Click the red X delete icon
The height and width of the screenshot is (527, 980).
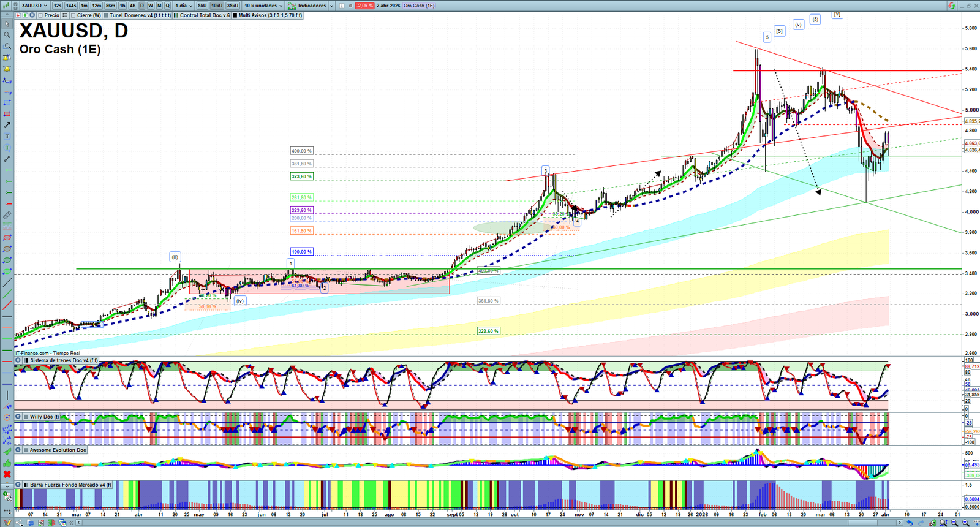click(7, 474)
